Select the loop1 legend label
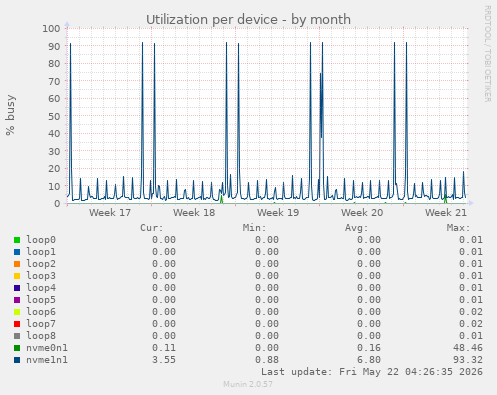497x395 pixels. [41, 252]
